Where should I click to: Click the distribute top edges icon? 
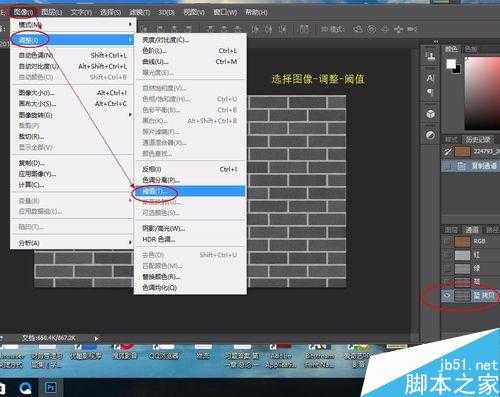211,29
